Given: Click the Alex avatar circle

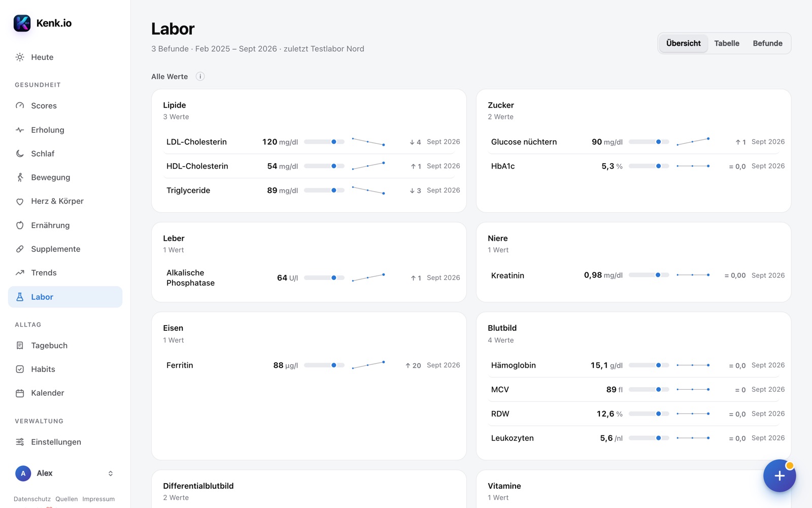Looking at the screenshot, I should 23,473.
